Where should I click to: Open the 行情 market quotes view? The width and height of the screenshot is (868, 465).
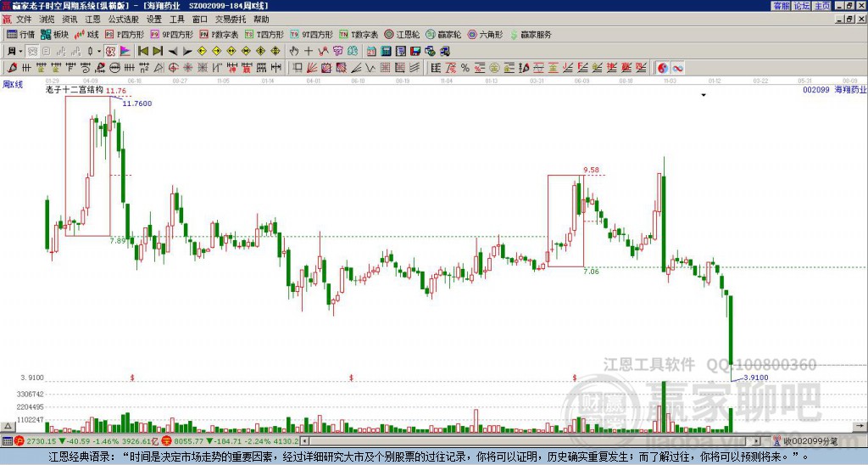[x=20, y=34]
